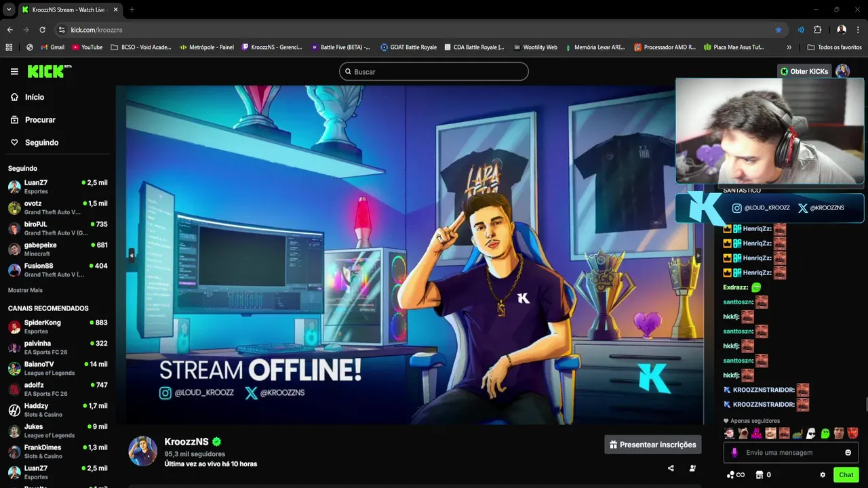Open the Wootility Web bookmark
The image size is (868, 488).
tap(535, 47)
